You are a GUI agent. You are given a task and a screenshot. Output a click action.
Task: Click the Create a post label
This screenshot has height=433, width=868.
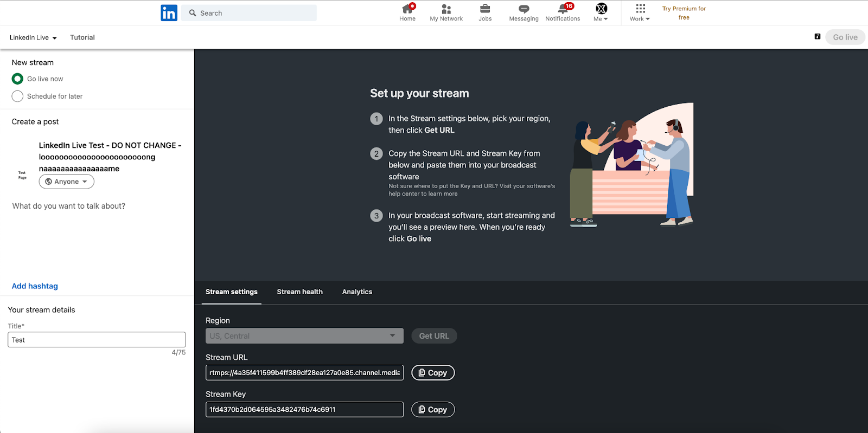pyautogui.click(x=35, y=122)
